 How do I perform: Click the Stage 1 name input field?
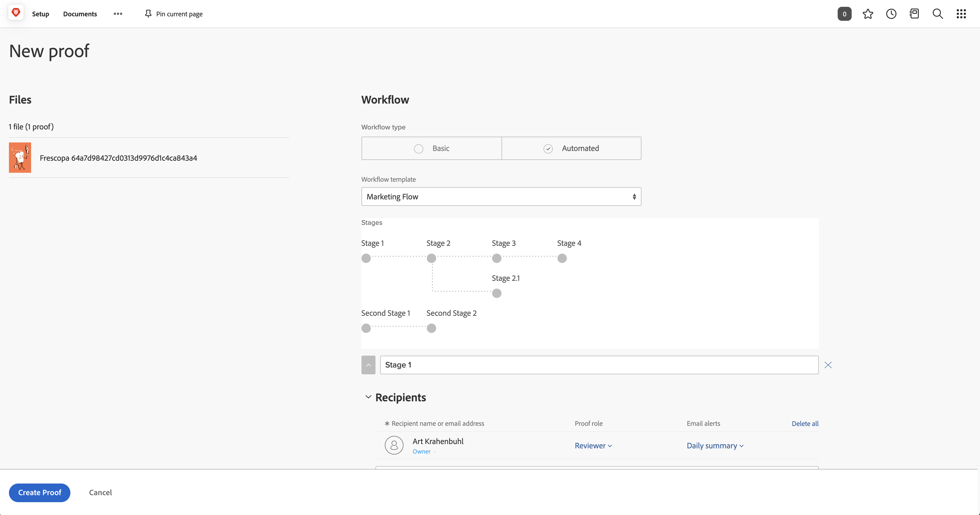coord(599,365)
